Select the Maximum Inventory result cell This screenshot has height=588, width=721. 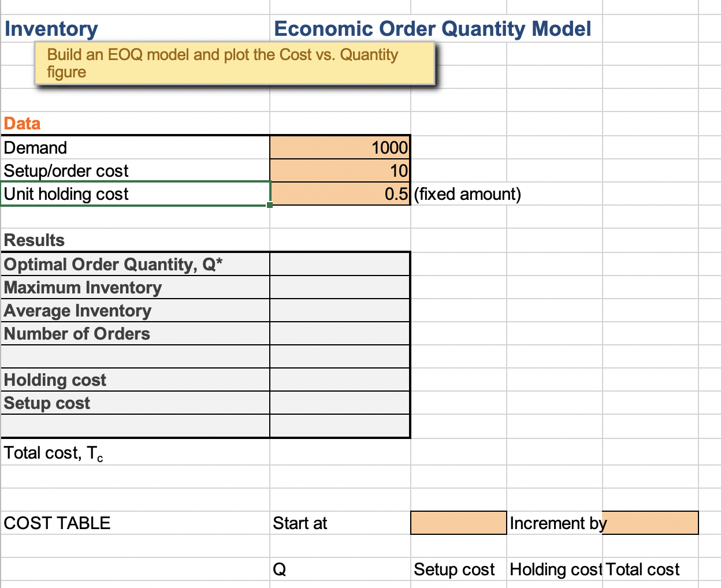tap(339, 286)
